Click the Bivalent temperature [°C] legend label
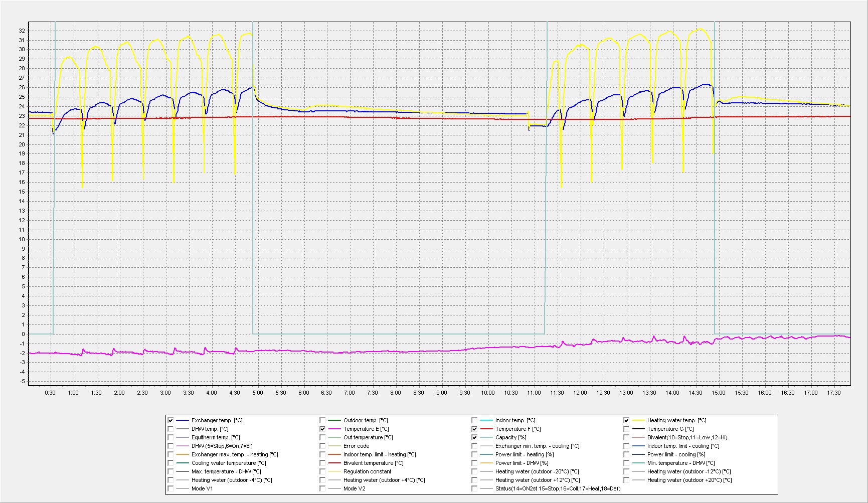 374,463
